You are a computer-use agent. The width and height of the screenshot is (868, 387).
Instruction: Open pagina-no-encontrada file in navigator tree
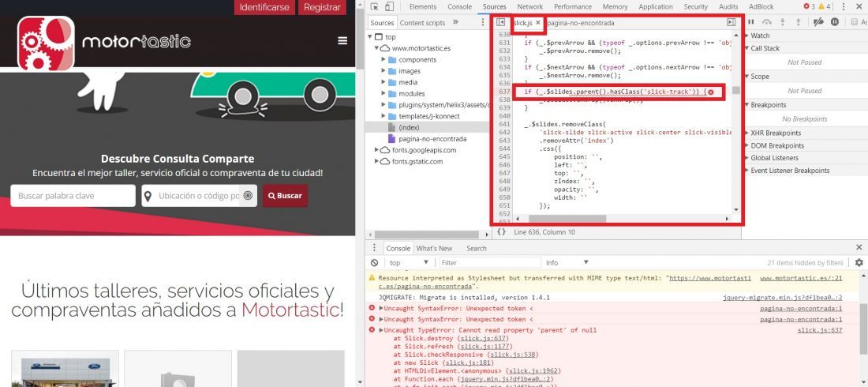pos(432,139)
